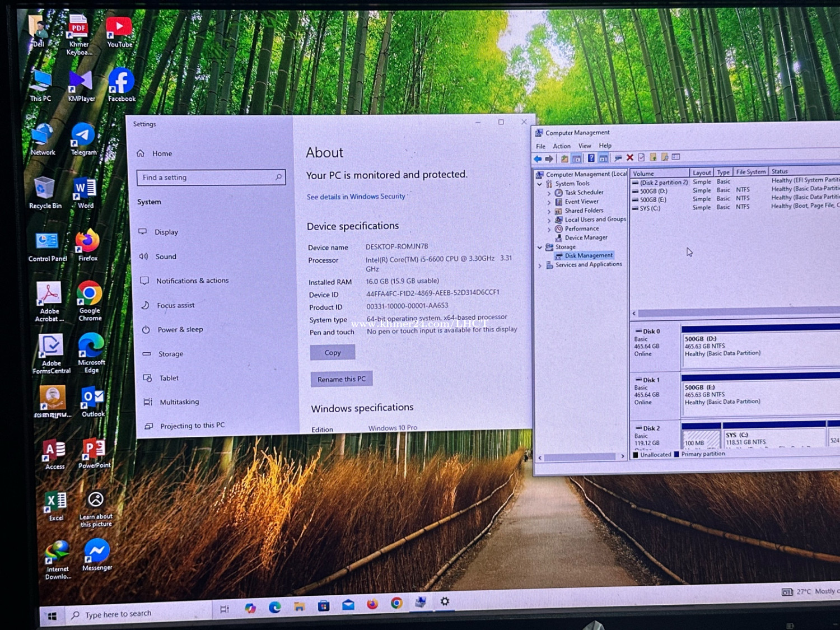Image resolution: width=840 pixels, height=630 pixels.
Task: Open the File menu in Computer Management
Action: pyautogui.click(x=540, y=146)
